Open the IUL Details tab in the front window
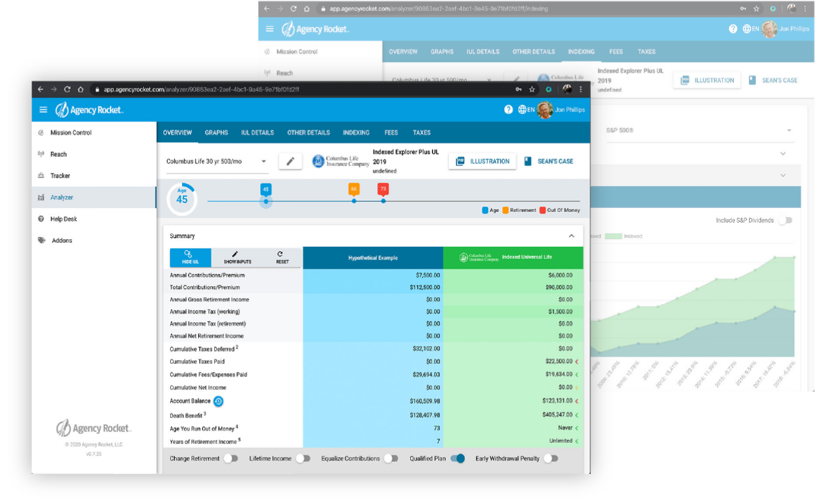 tap(257, 133)
